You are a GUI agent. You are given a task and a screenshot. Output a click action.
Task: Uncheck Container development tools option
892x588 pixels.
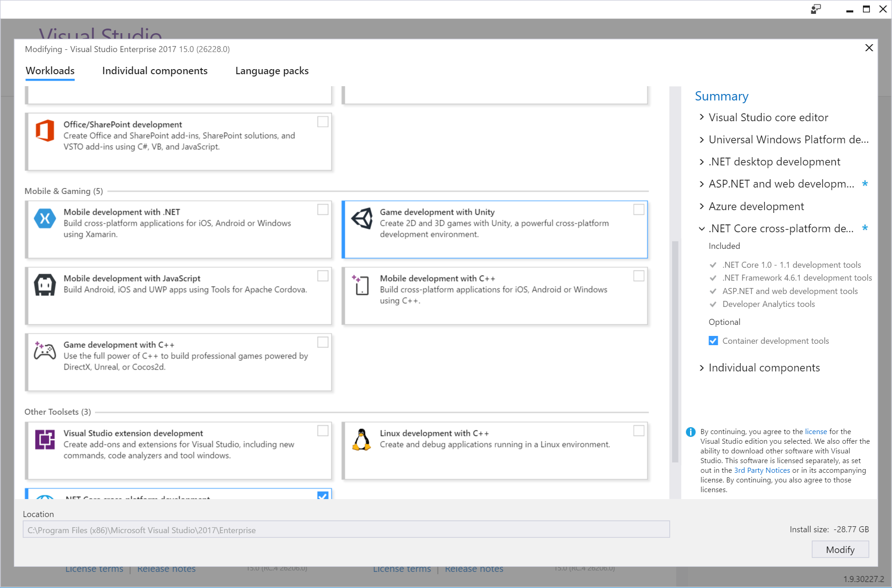click(x=713, y=341)
